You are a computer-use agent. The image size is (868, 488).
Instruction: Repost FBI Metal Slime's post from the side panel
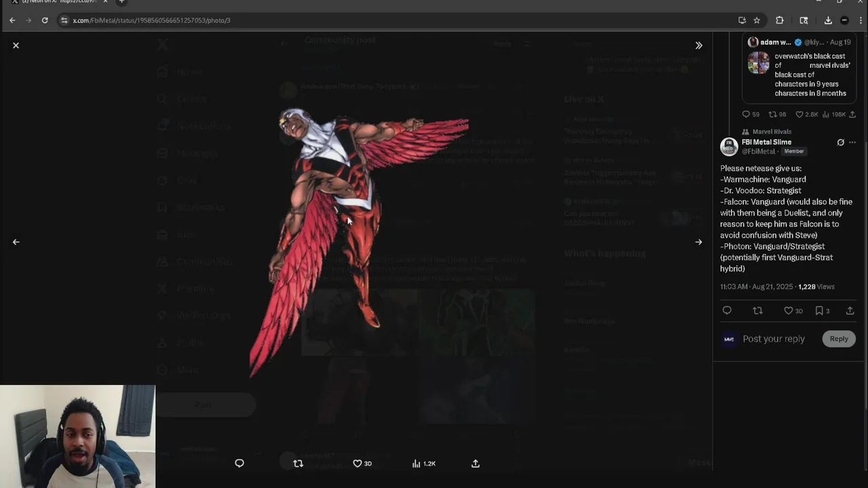(x=757, y=310)
